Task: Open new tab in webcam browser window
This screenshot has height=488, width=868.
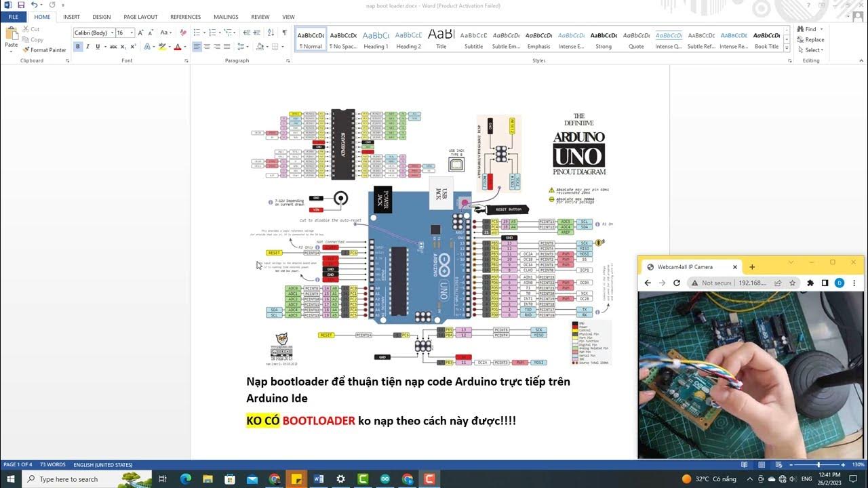Action: 752,267
